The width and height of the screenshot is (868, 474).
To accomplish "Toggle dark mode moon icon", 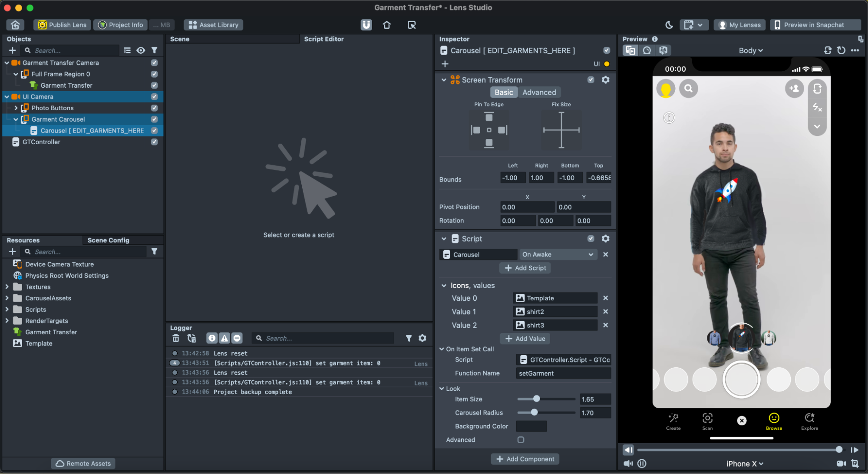I will [669, 25].
